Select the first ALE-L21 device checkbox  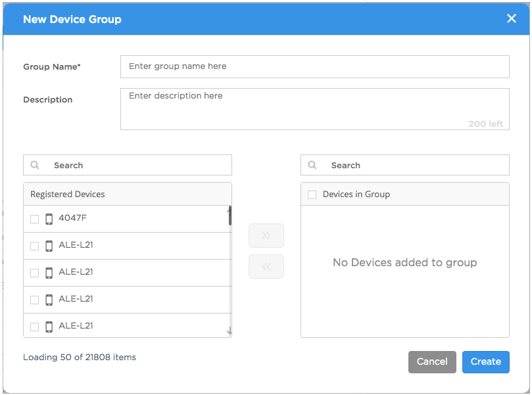[35, 246]
